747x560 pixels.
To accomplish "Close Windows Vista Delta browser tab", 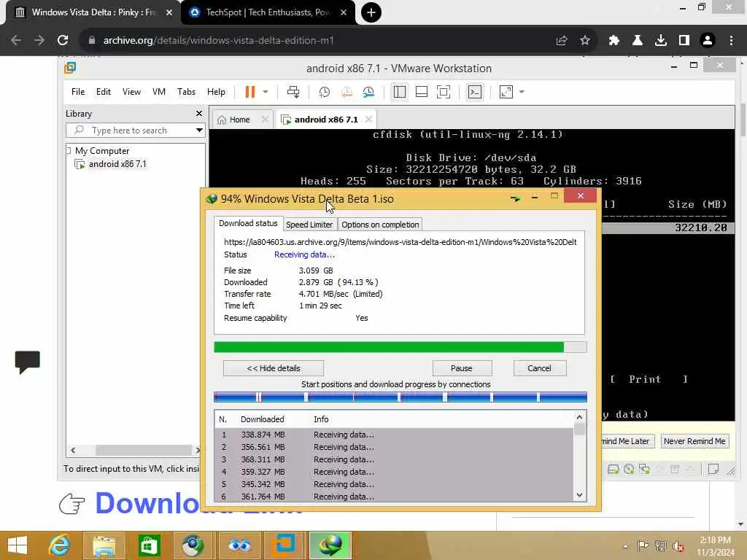I will click(x=169, y=12).
